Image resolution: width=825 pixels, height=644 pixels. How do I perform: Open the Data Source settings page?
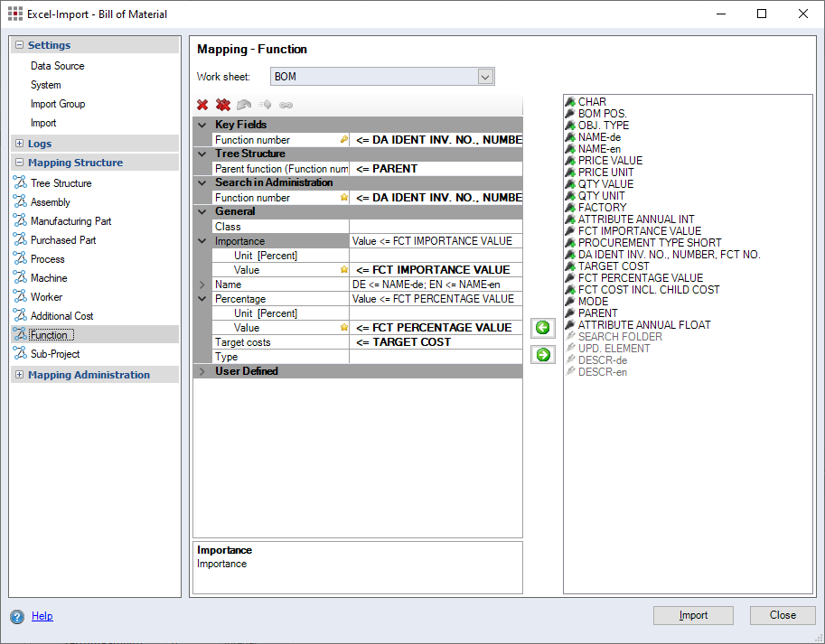tap(57, 66)
